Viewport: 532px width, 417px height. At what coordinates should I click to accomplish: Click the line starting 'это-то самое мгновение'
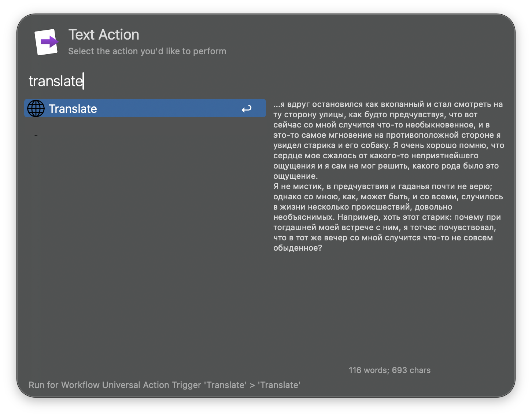coord(387,135)
